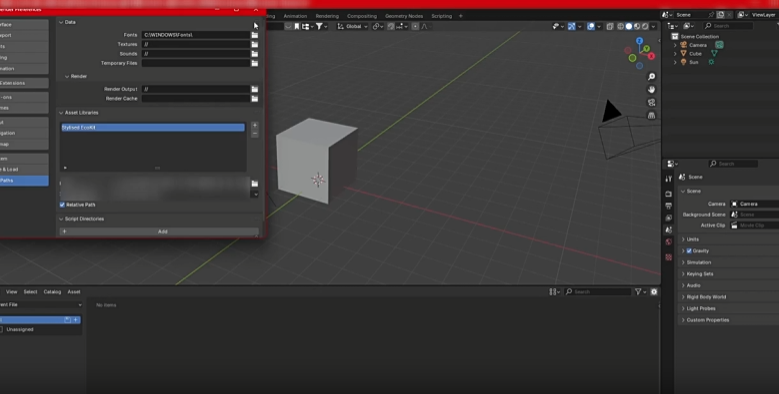This screenshot has width=779, height=394.
Task: Open the Catalog menu in asset browser
Action: point(52,292)
